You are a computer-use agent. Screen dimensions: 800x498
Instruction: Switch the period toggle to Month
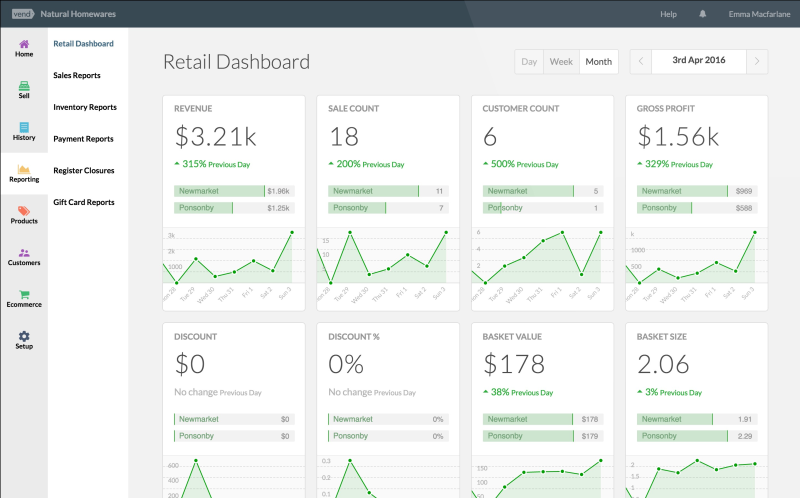click(x=599, y=62)
